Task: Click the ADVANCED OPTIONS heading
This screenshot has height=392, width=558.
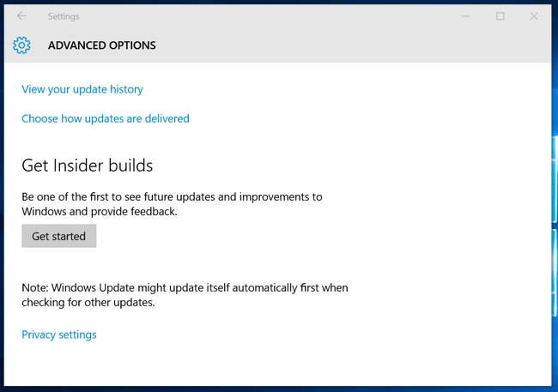Action: (x=102, y=45)
